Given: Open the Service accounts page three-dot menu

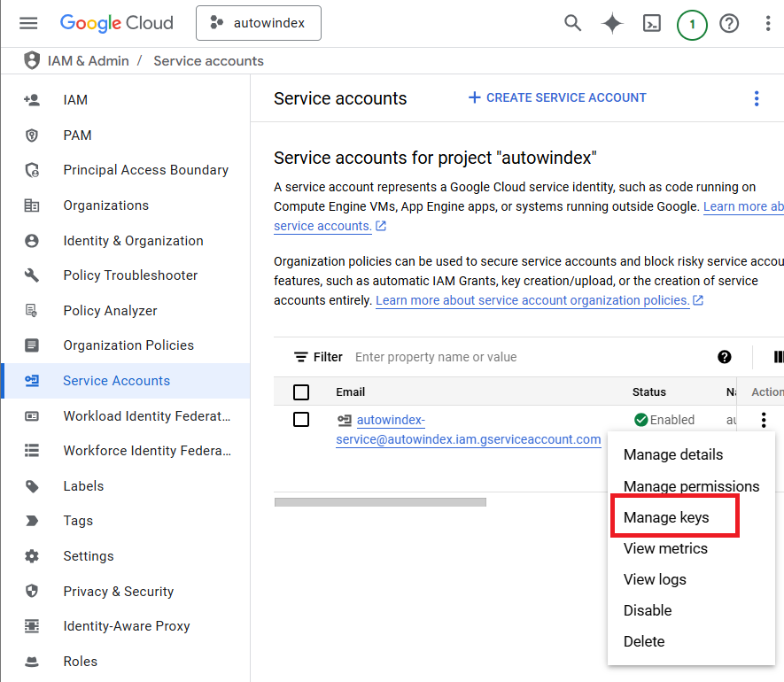Looking at the screenshot, I should click(x=757, y=98).
